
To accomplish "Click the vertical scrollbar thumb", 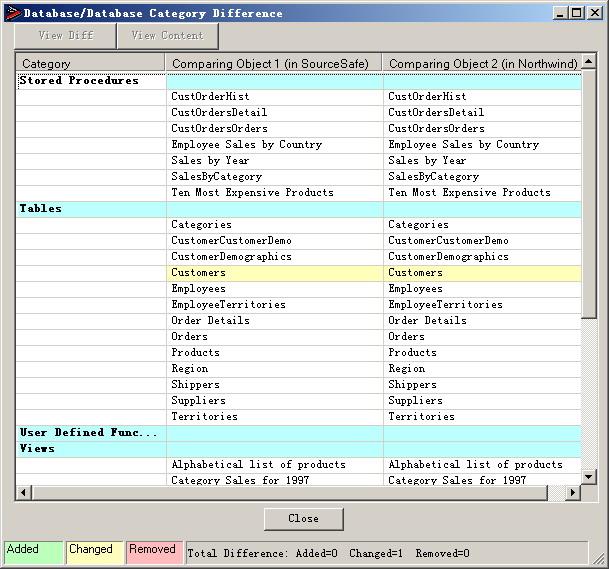I will pyautogui.click(x=589, y=194).
